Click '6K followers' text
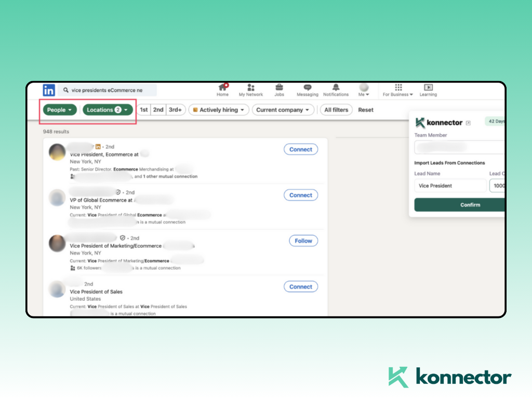This screenshot has height=399, width=532. pyautogui.click(x=89, y=268)
